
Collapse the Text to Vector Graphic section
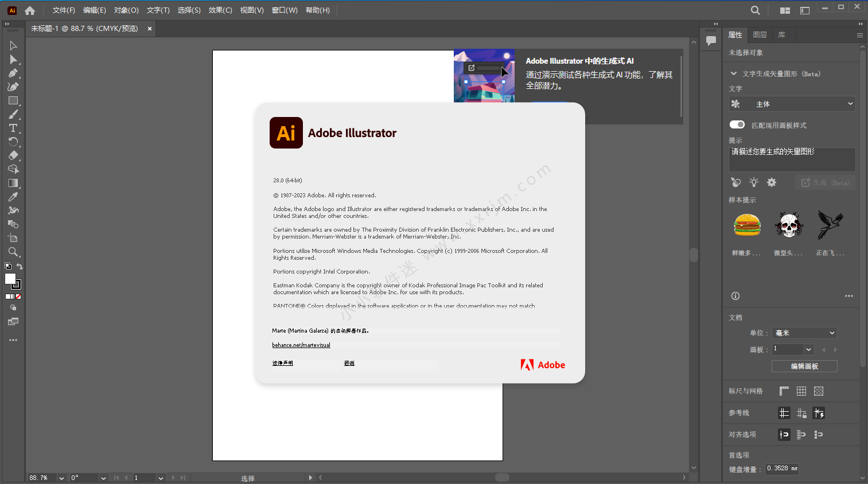[733, 73]
